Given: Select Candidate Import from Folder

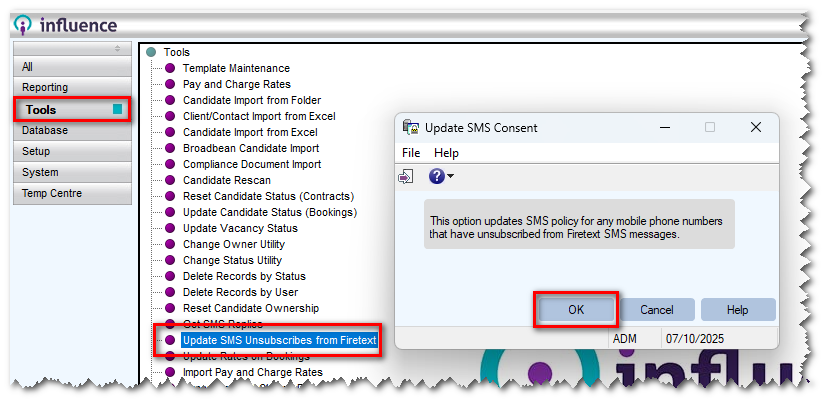Looking at the screenshot, I should point(252,100).
